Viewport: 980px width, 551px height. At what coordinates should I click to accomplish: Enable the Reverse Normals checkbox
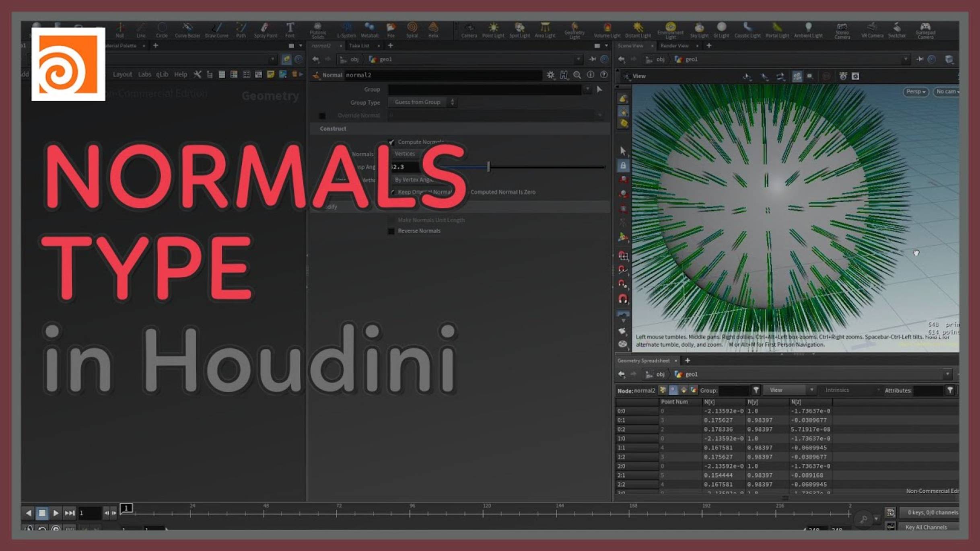coord(391,230)
